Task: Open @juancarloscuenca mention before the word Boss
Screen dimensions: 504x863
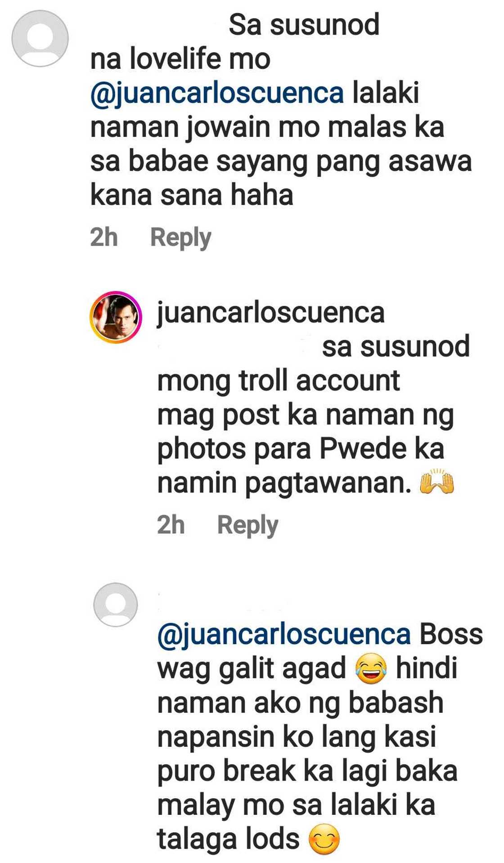Action: [284, 635]
